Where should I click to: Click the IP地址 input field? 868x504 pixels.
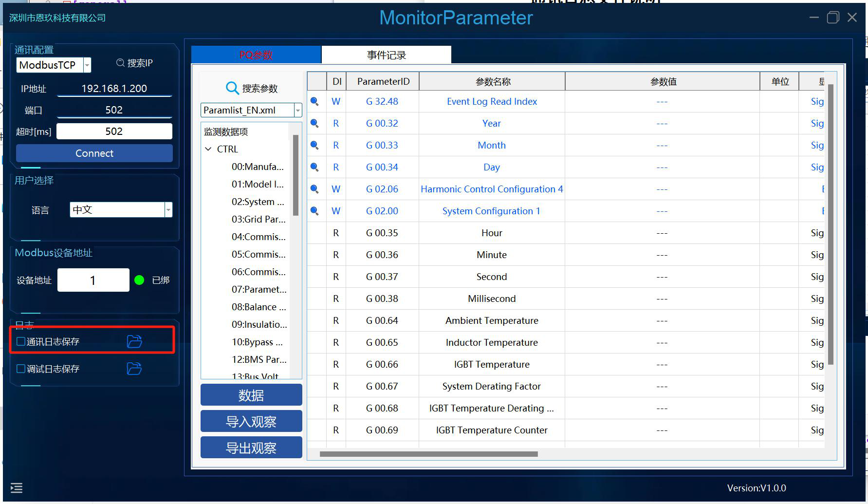[114, 89]
